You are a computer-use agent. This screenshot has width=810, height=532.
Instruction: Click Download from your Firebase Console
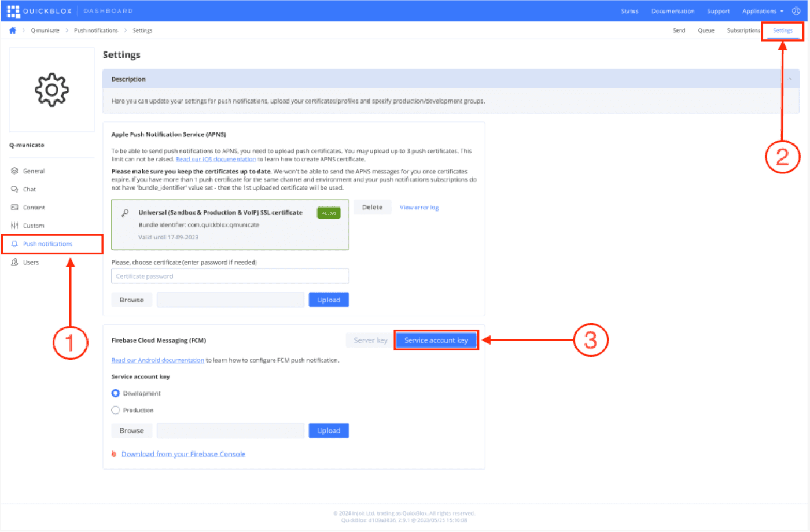183,454
